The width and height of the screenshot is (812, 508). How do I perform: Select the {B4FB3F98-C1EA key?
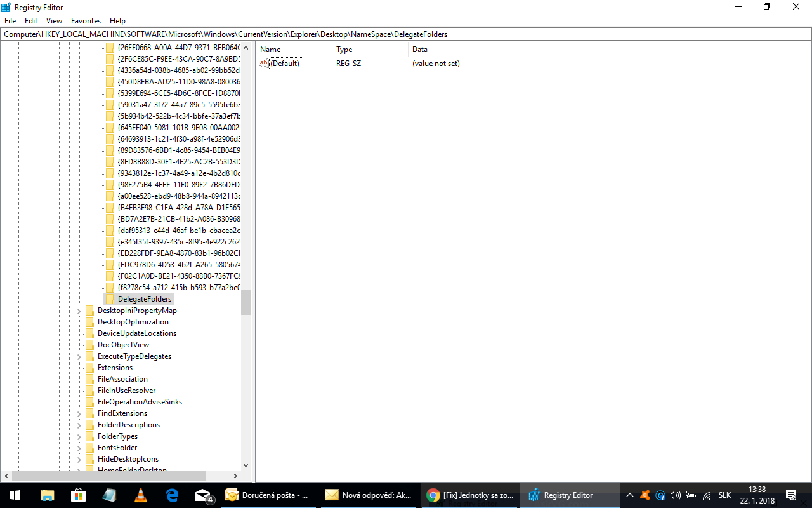tap(179, 208)
